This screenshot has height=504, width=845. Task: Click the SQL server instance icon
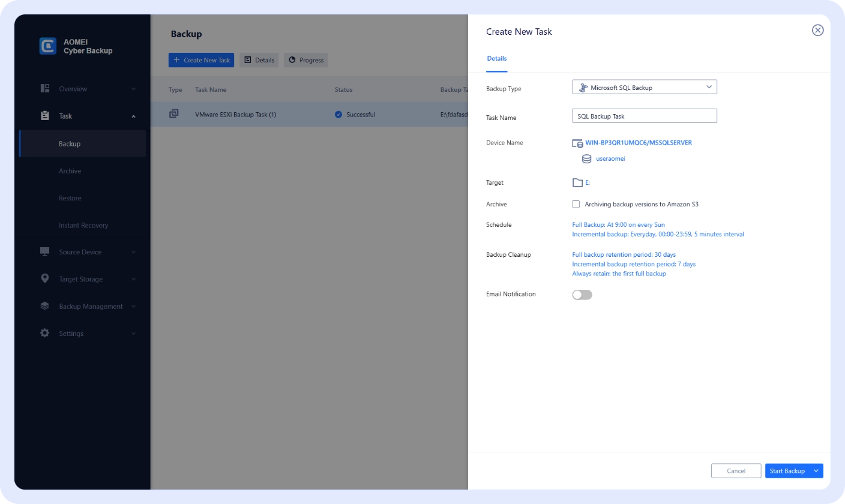pyautogui.click(x=577, y=143)
